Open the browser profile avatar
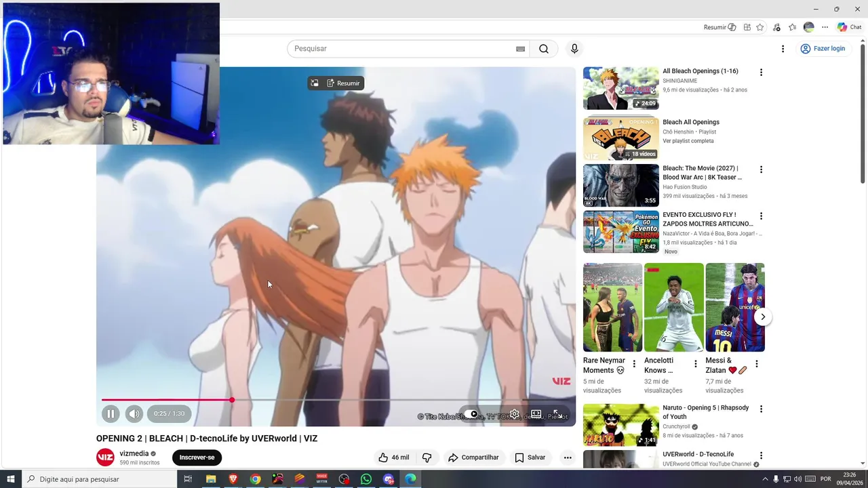Viewport: 868px width, 488px height. [x=808, y=27]
